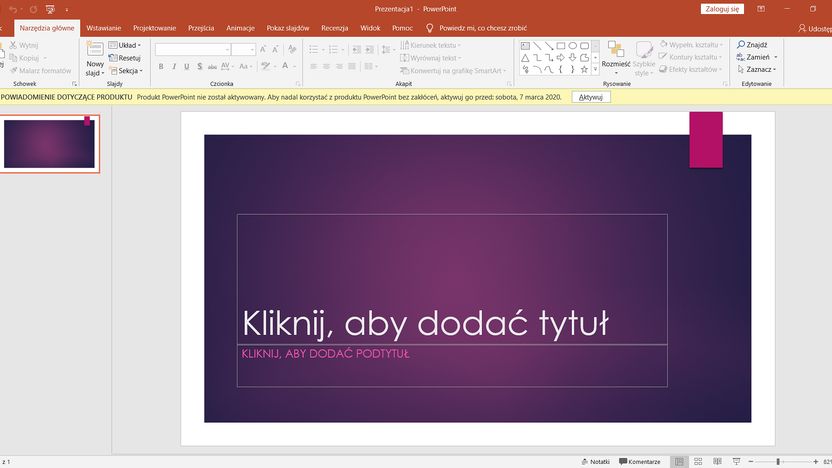Apply numbered list
832x468 pixels.
[x=333, y=49]
